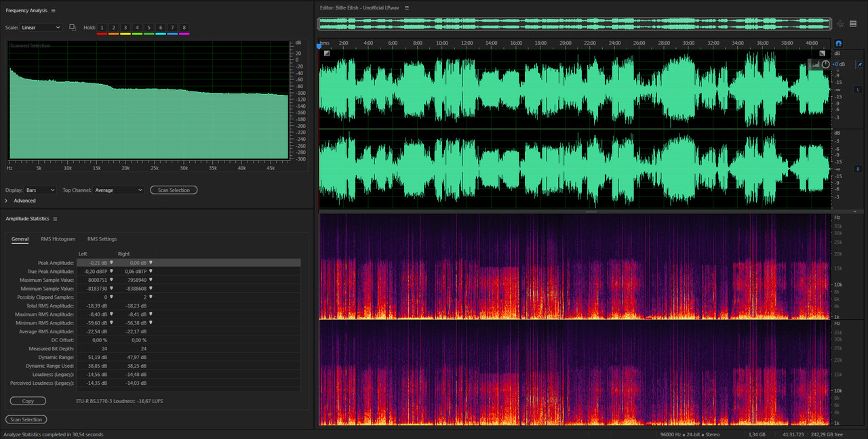Click the zoom navigator crosshair icon

click(x=840, y=24)
